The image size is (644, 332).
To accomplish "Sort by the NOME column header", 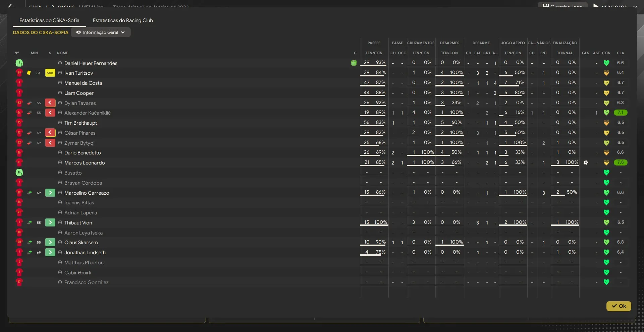I will click(x=62, y=53).
